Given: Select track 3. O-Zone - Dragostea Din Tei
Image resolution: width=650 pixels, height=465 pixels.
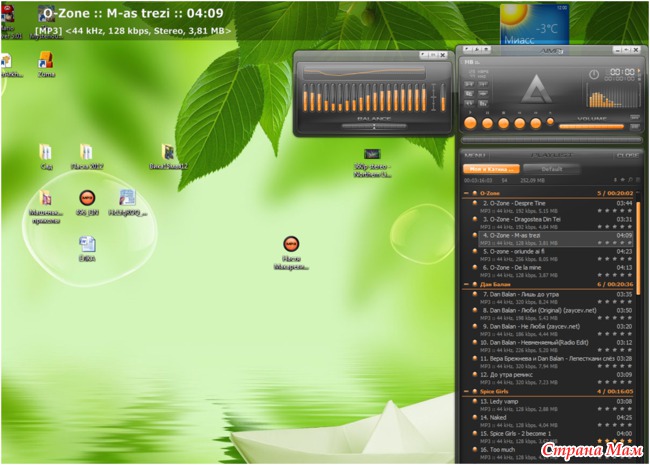Looking at the screenshot, I should coord(555,223).
